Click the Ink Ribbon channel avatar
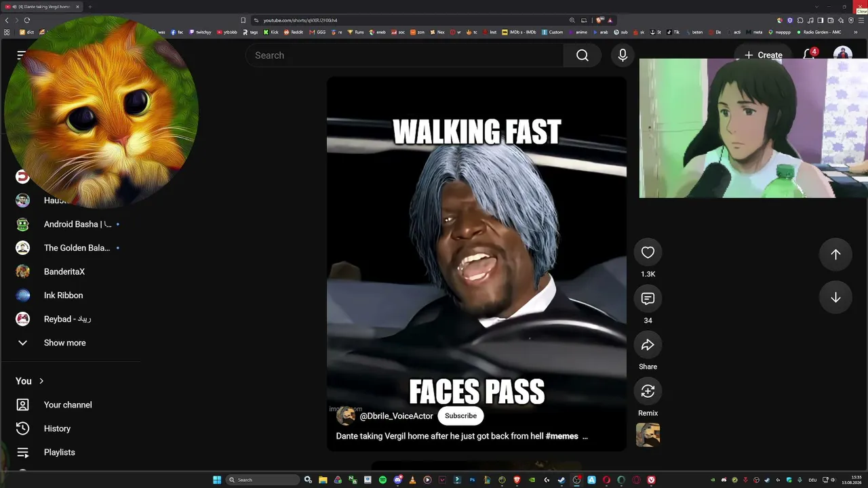The width and height of the screenshot is (868, 488). (x=22, y=296)
